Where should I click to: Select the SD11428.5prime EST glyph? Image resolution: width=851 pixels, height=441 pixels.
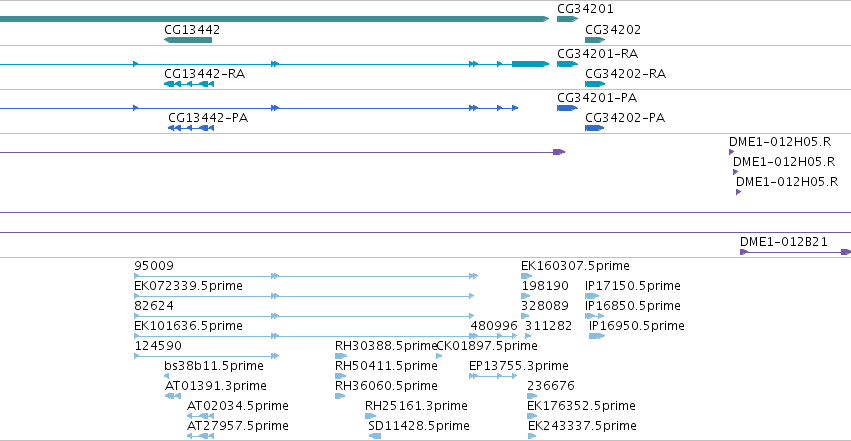click(x=374, y=436)
